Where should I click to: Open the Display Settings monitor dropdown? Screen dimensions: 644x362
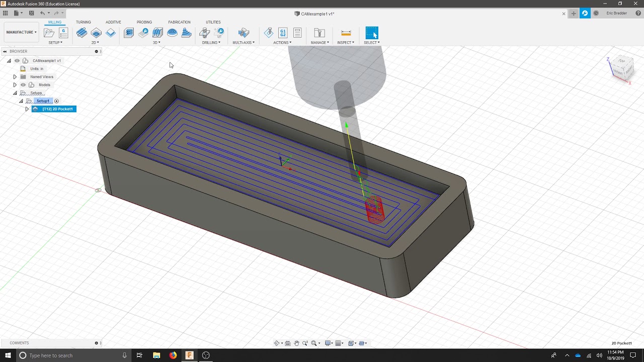tap(329, 343)
